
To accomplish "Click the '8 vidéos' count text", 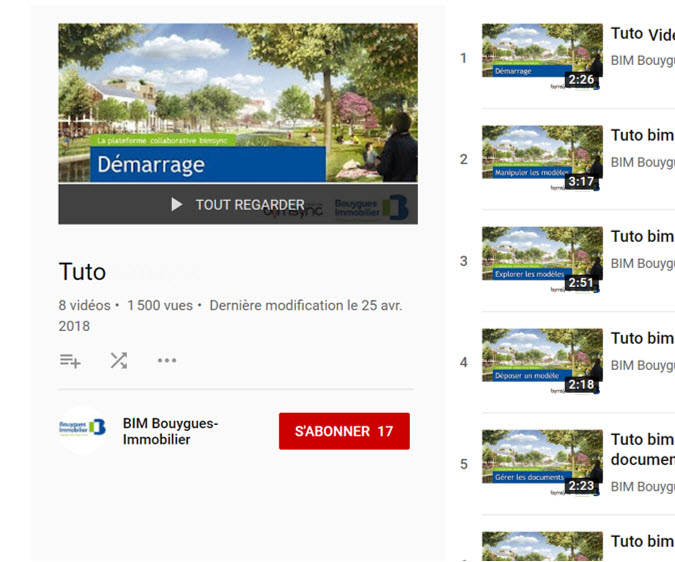I will 84,306.
